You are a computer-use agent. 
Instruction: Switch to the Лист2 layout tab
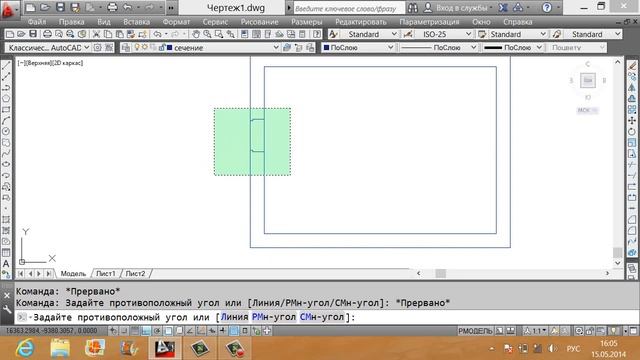[x=135, y=273]
